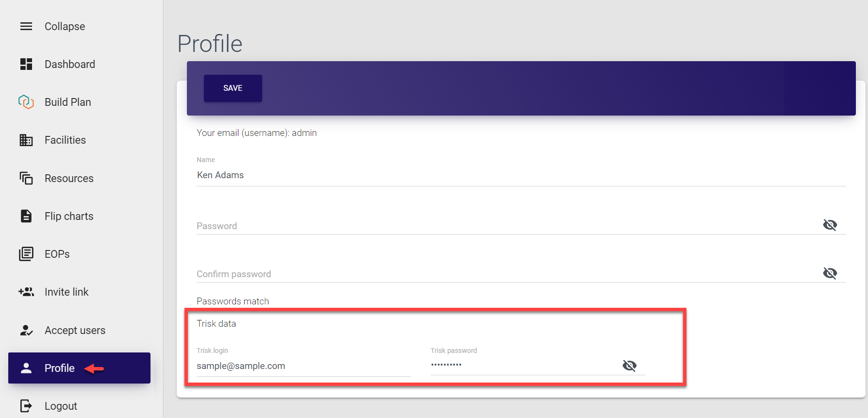This screenshot has height=418, width=868.
Task: Focus the Trisk login email field
Action: pyautogui.click(x=303, y=366)
